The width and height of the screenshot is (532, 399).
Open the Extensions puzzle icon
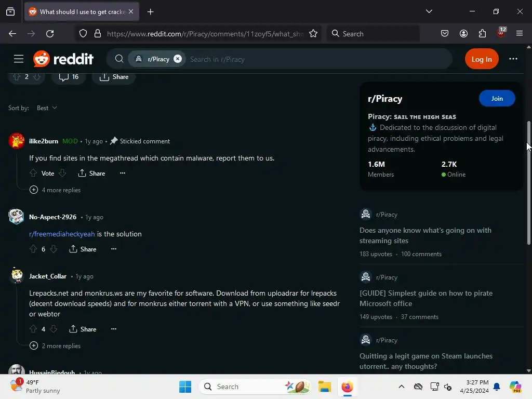pyautogui.click(x=482, y=34)
